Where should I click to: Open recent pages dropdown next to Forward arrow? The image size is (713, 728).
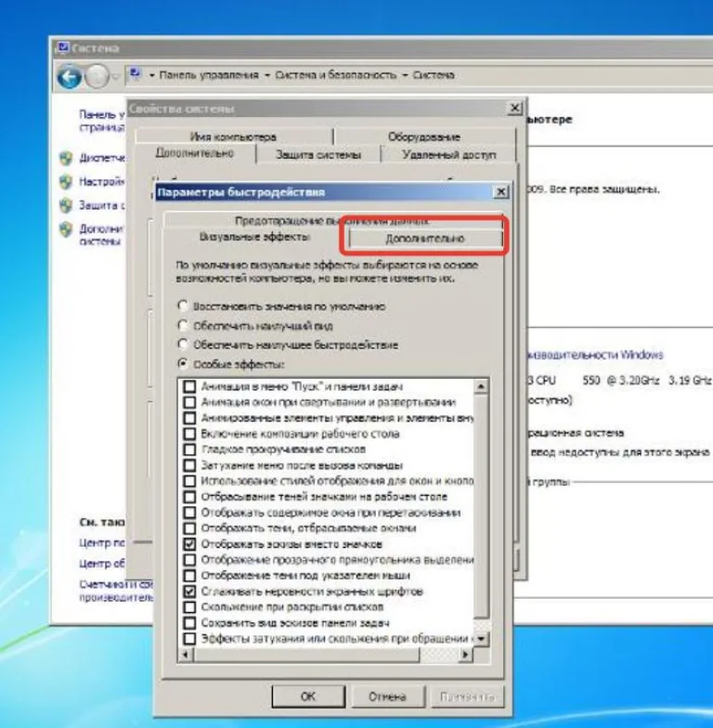(x=116, y=76)
